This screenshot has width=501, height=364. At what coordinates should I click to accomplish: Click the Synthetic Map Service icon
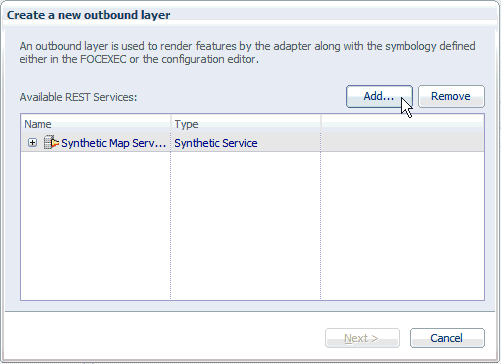coord(51,143)
